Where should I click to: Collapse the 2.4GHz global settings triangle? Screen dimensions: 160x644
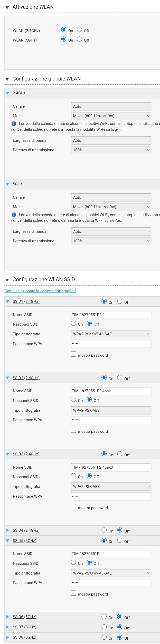click(x=7, y=93)
